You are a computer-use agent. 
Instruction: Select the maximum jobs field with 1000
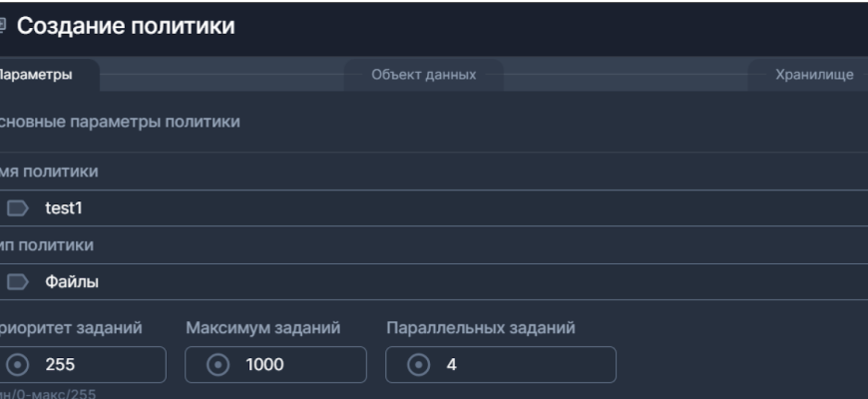click(x=289, y=365)
